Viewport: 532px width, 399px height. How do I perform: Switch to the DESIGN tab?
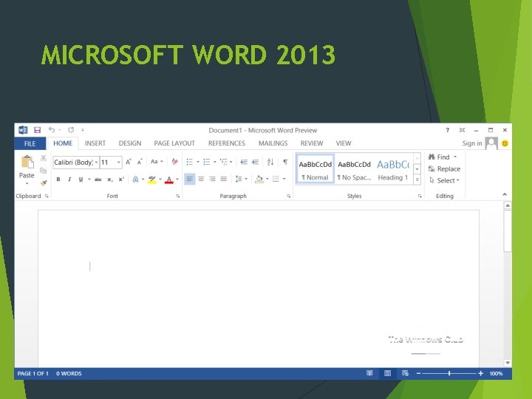pyautogui.click(x=130, y=143)
